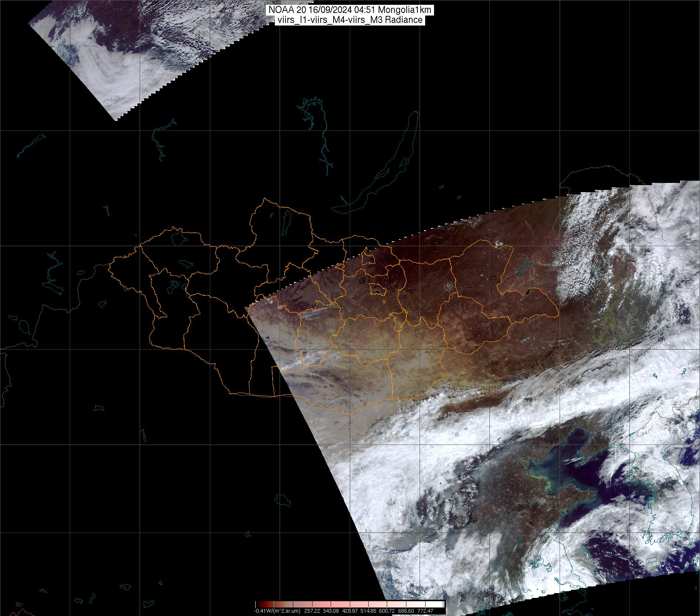The width and height of the screenshot is (700, 616).
Task: Select the 772.47 scale value
Action: [425, 611]
